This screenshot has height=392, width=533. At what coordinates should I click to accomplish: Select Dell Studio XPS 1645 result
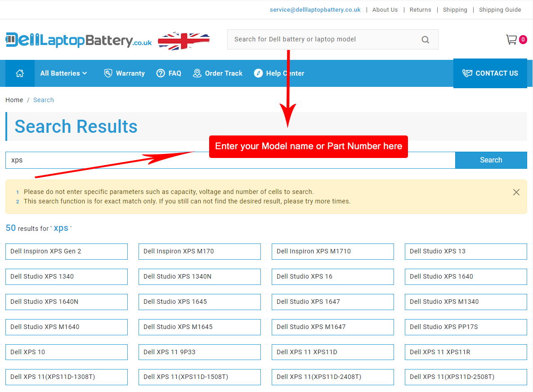click(x=200, y=302)
